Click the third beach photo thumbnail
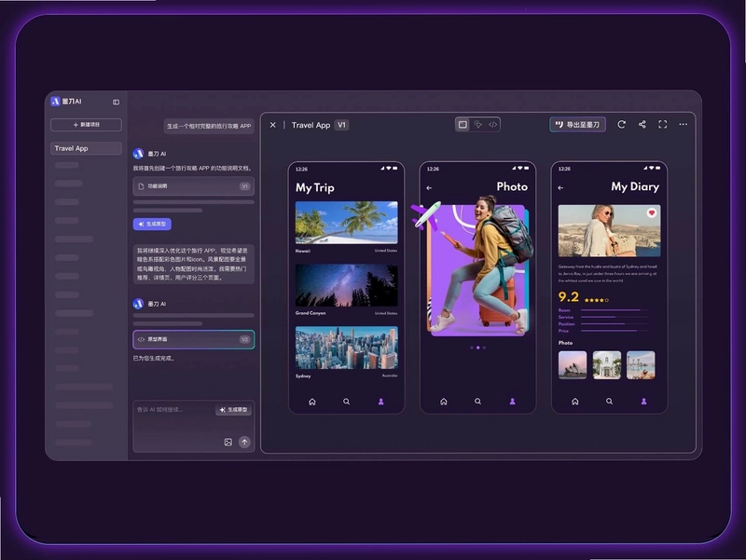The height and width of the screenshot is (560, 746). tap(641, 365)
